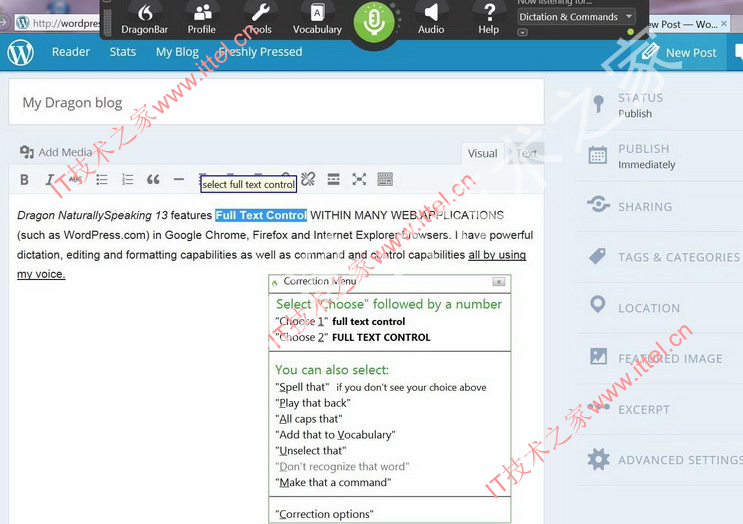This screenshot has width=743, height=524.
Task: Open the Dragon Profile menu
Action: click(x=202, y=19)
